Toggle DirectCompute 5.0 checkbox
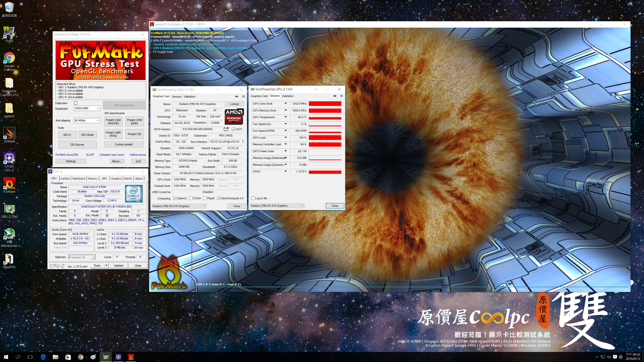The height and width of the screenshot is (362, 644). (219, 198)
